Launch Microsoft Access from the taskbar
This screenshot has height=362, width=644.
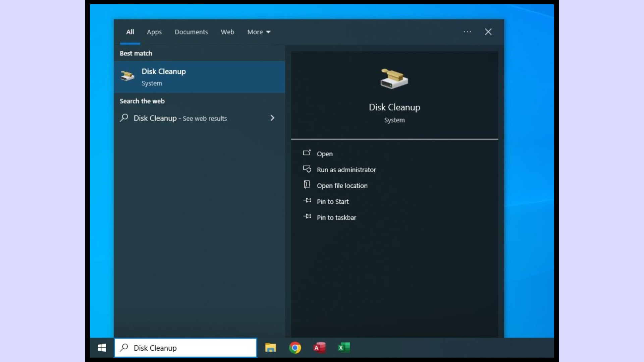pos(319,348)
